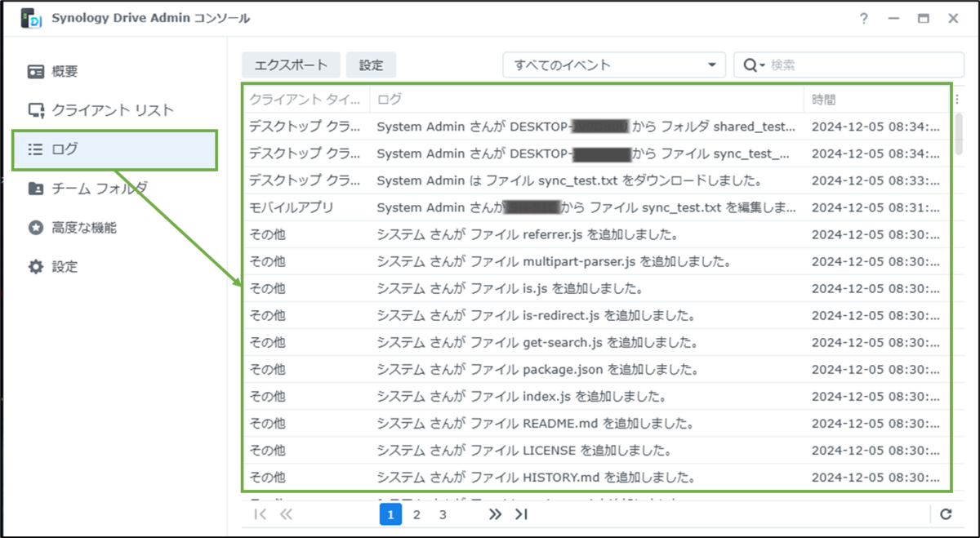Viewport: 980px width, 538px height.
Task: Click the search magnifier icon
Action: click(x=751, y=65)
